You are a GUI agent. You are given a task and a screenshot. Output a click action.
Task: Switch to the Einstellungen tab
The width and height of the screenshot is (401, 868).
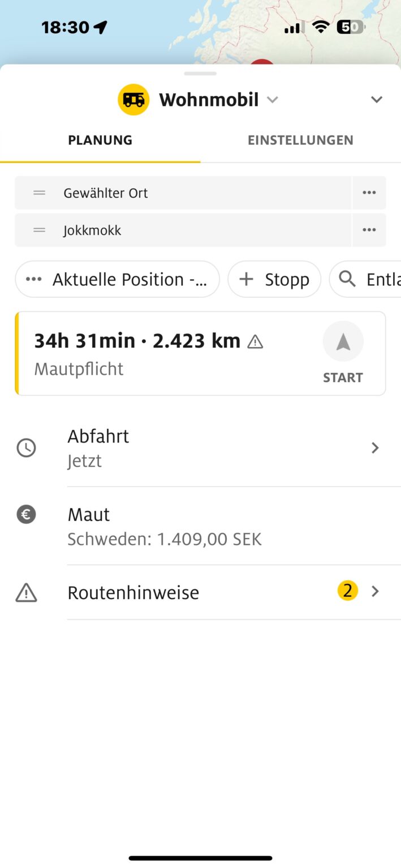tap(300, 140)
